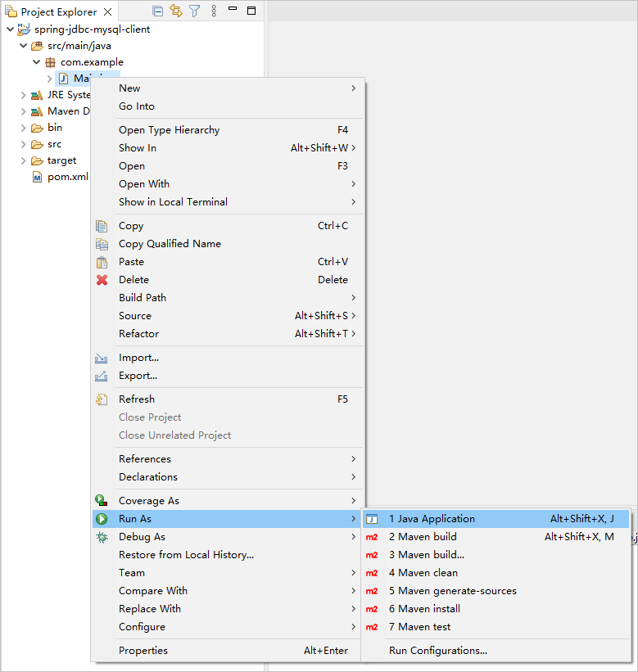Click the red Delete X icon
The image size is (638, 672).
(102, 280)
